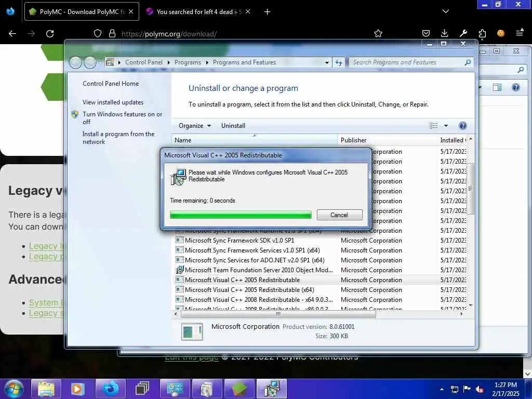Screen dimensions: 532x399
Task: Open Firefox extensions puzzle icon
Action: (x=482, y=33)
